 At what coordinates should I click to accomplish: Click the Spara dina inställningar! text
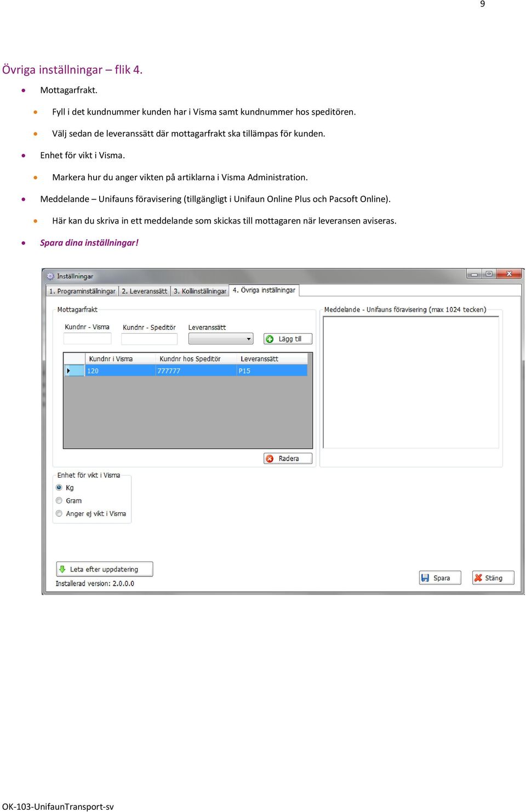89,243
